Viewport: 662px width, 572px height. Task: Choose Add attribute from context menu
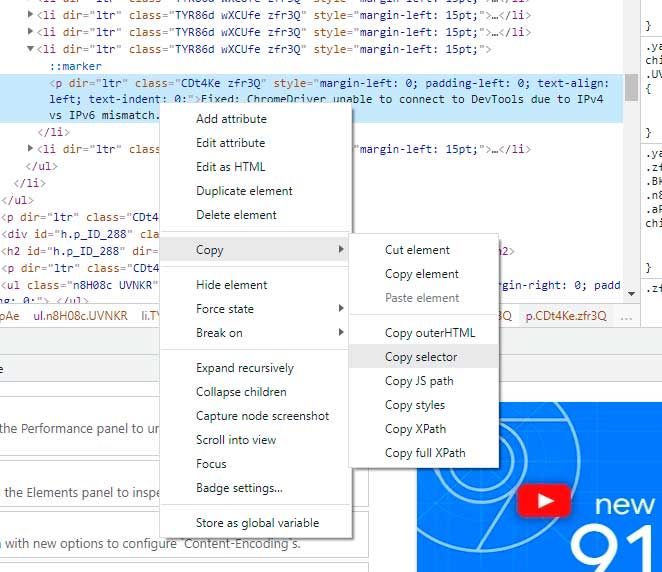tap(256, 119)
